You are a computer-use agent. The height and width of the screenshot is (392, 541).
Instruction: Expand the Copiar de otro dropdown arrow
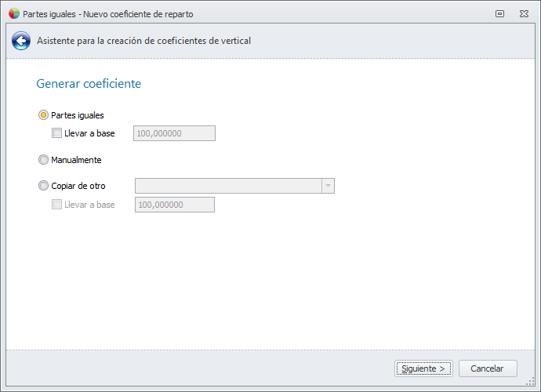pyautogui.click(x=328, y=186)
